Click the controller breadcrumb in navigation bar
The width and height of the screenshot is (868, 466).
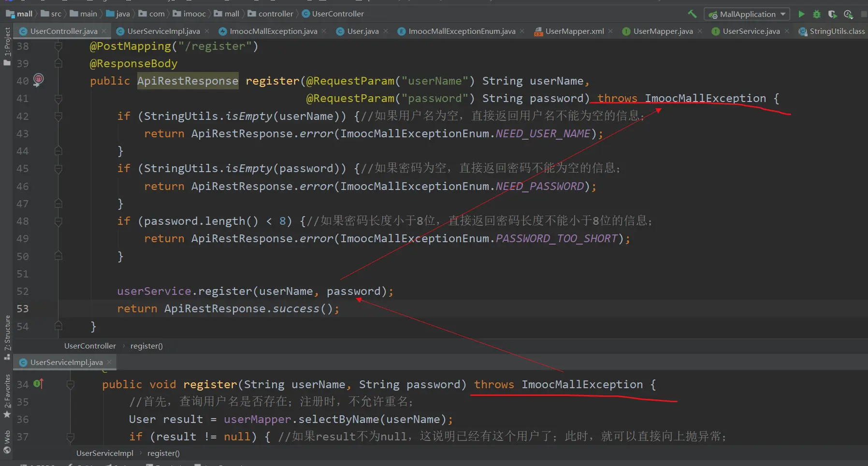(x=275, y=14)
